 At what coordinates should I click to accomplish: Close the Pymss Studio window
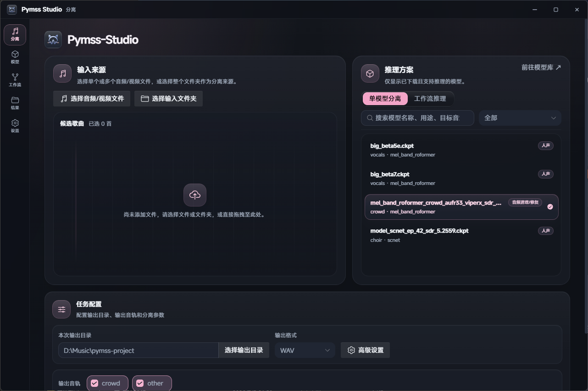pos(577,10)
